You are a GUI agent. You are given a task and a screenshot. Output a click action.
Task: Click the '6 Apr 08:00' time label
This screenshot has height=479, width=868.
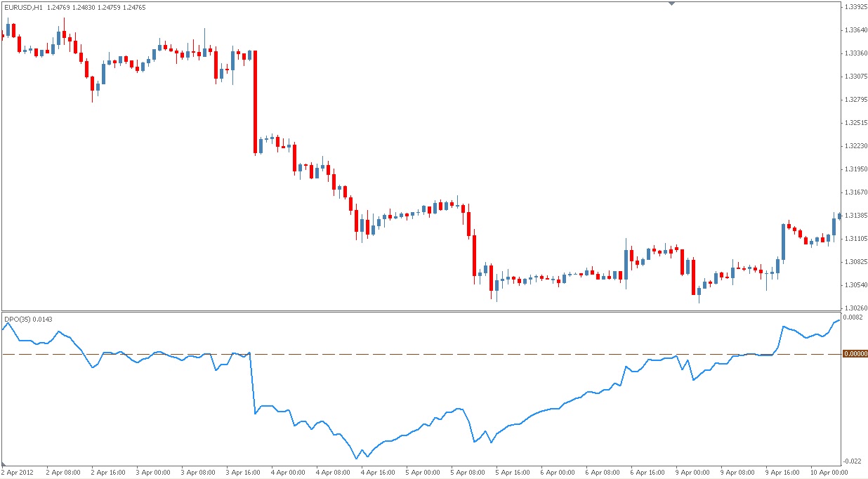[603, 473]
